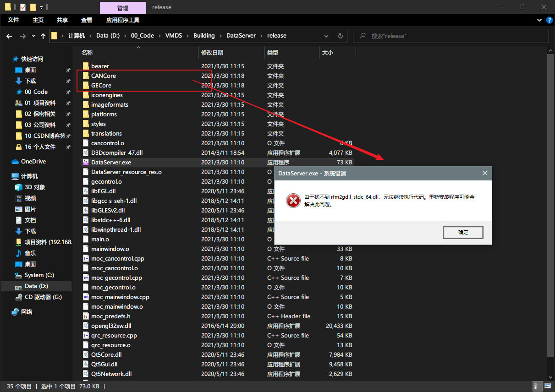Click the 快速访问 star icon
This screenshot has width=555, height=392.
[x=16, y=59]
